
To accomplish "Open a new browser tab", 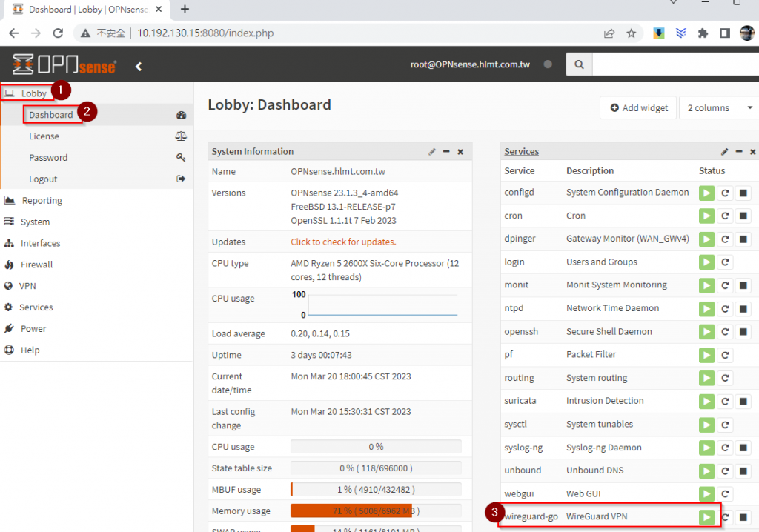I will click(x=185, y=9).
